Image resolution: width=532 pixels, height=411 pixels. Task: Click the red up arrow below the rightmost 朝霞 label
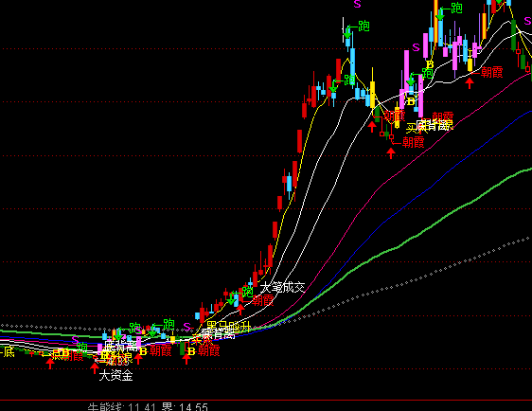click(470, 83)
